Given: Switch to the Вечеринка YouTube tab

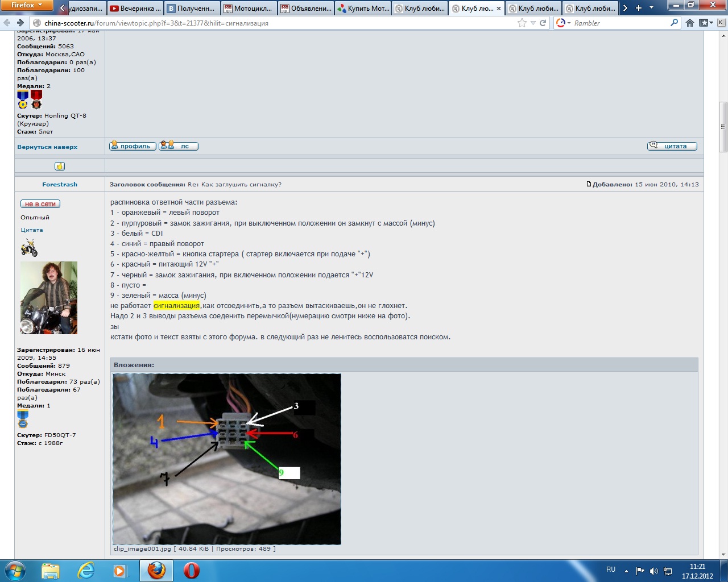Looking at the screenshot, I should (x=135, y=9).
